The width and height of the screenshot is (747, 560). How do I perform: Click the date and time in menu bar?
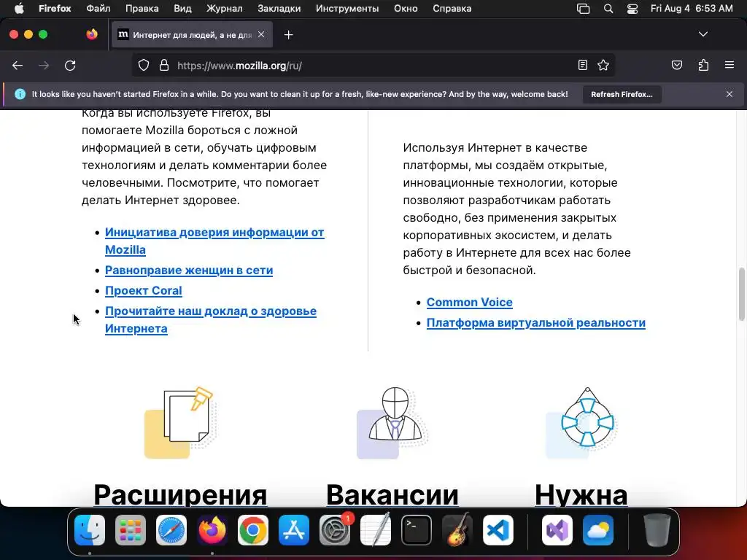[x=692, y=9]
